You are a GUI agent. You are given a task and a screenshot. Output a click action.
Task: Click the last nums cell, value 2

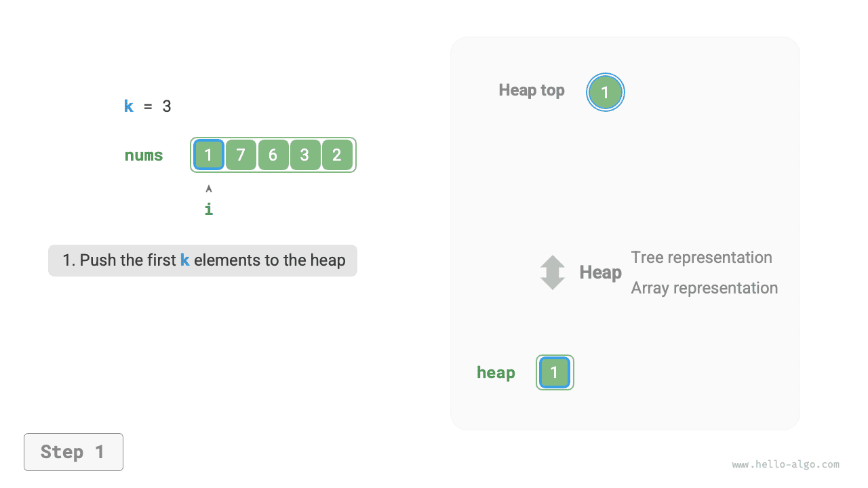coord(337,155)
